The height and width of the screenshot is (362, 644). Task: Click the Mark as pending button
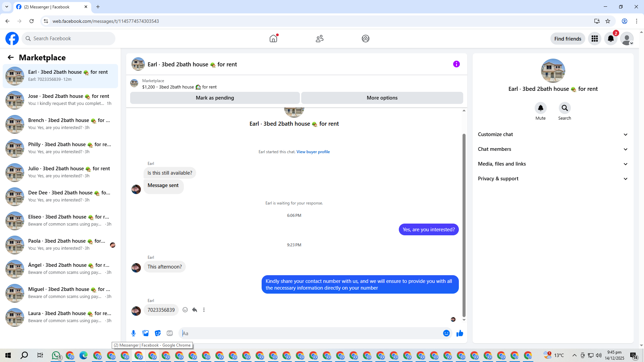click(x=215, y=98)
